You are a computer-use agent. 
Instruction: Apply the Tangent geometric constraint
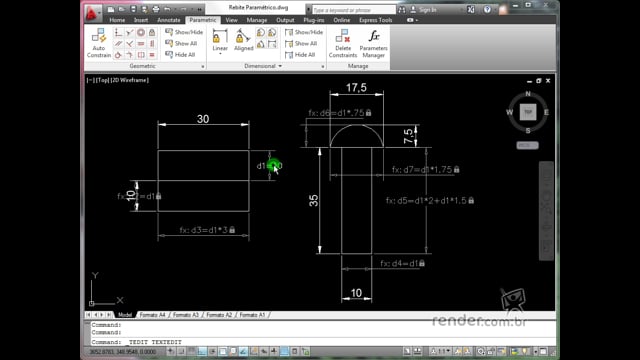(118, 55)
